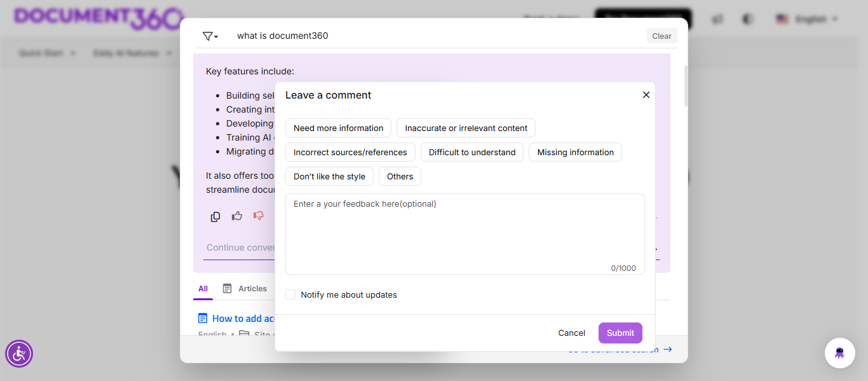This screenshot has width=868, height=381.
Task: Choose the Incorrect sources/references tag
Action: [350, 152]
